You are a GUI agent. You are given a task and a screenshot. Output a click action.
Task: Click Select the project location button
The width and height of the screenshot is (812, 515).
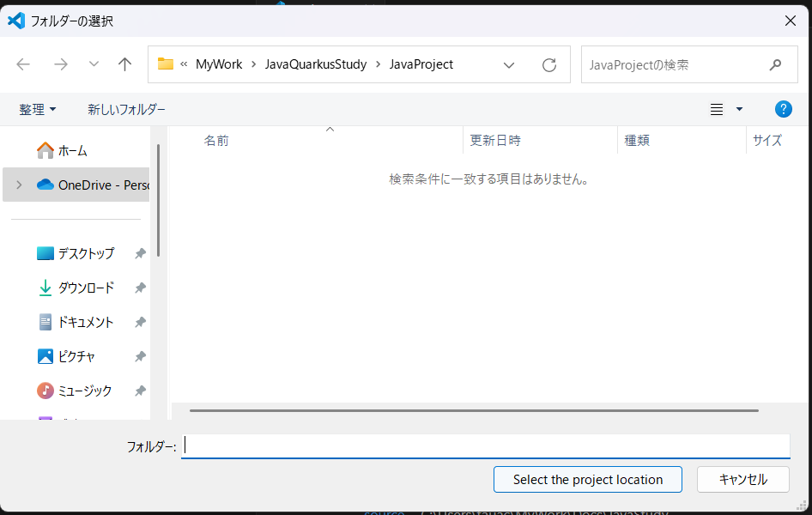point(587,480)
